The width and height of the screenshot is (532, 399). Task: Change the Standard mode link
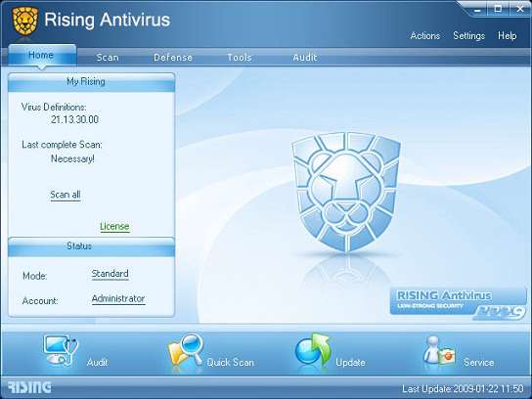click(110, 274)
